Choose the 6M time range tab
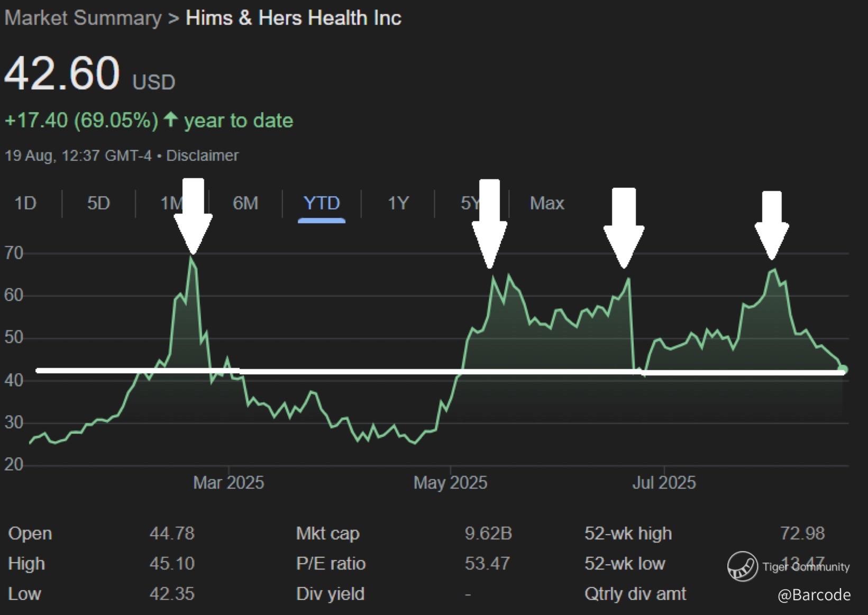Image resolution: width=868 pixels, height=615 pixels. point(245,203)
